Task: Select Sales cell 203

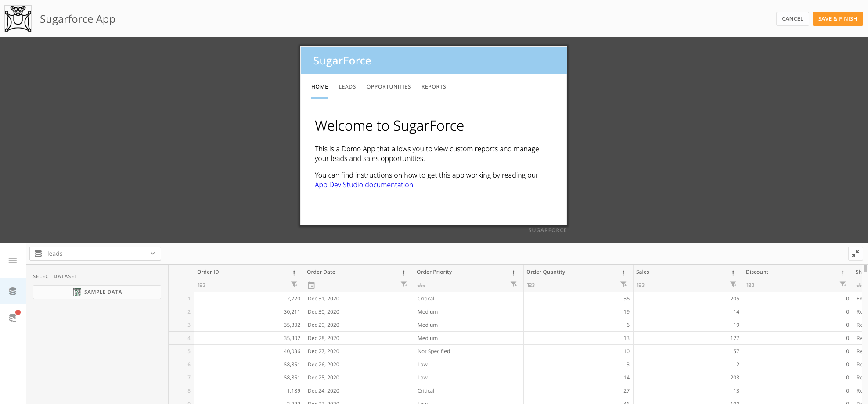Action: click(x=688, y=378)
